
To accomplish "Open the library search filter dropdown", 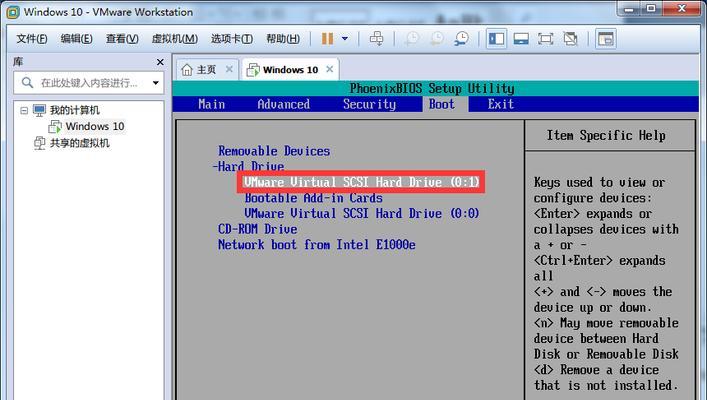I will click(x=156, y=83).
